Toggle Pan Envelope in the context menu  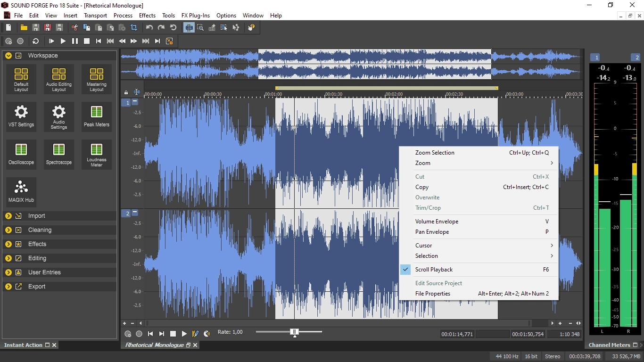coord(479,232)
